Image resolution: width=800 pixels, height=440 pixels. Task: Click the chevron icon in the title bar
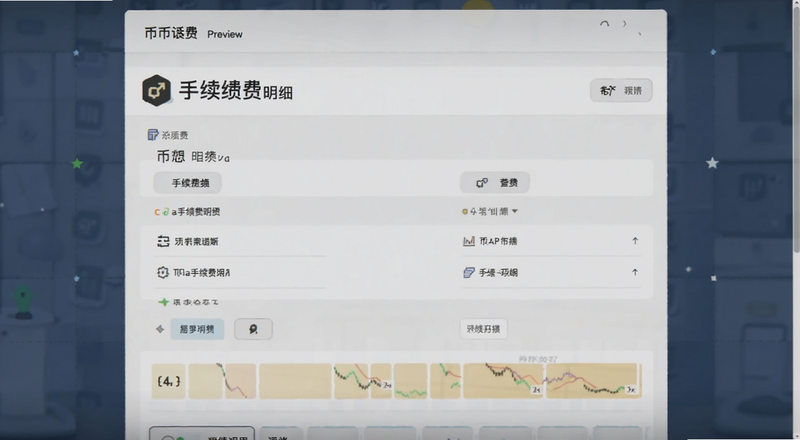[x=624, y=23]
